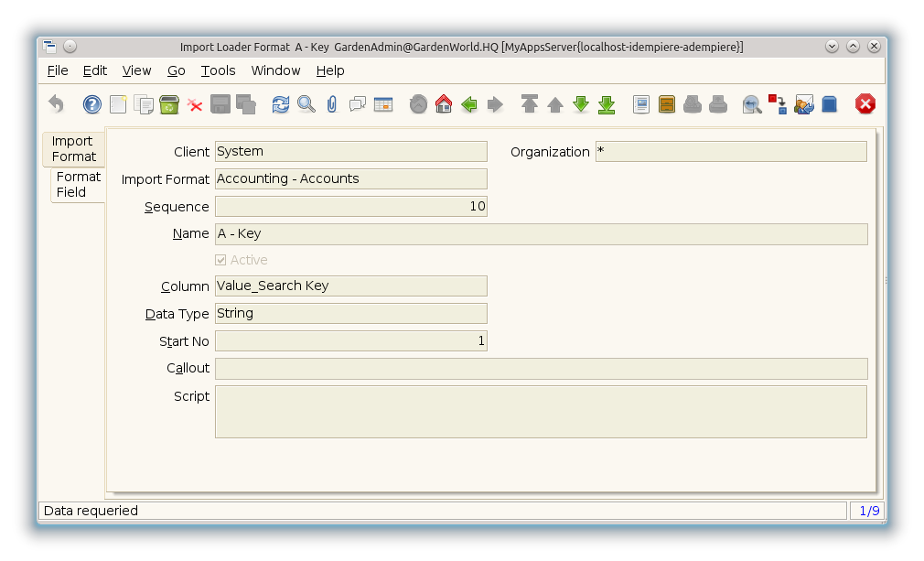Open the Column dropdown field

tap(350, 286)
